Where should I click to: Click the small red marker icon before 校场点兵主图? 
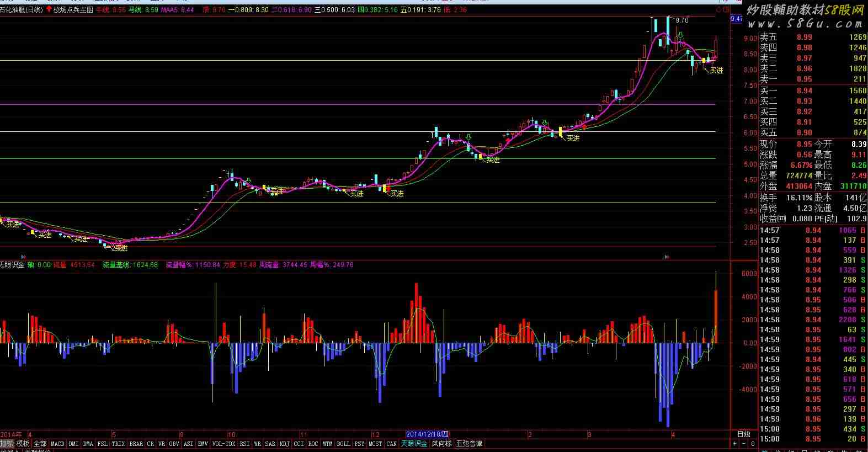click(x=49, y=10)
